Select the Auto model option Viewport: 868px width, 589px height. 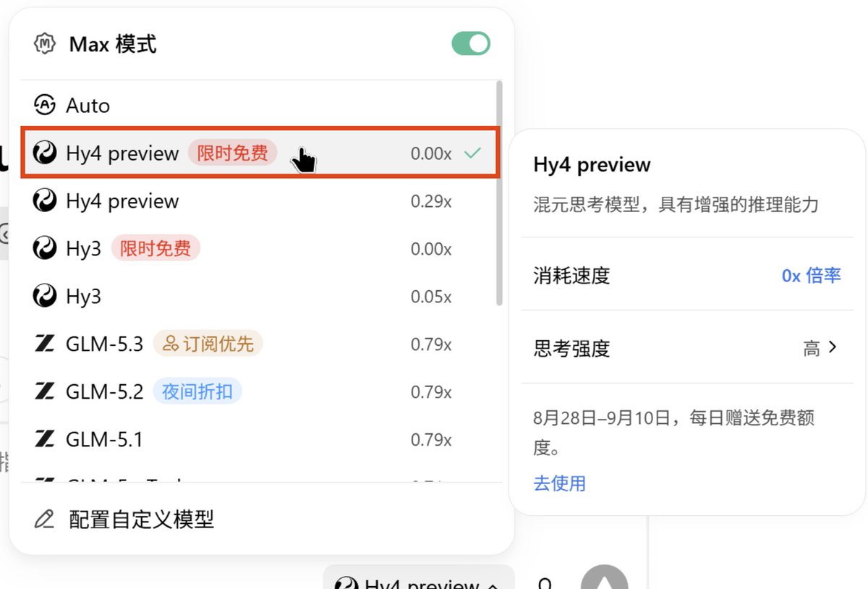click(x=259, y=106)
